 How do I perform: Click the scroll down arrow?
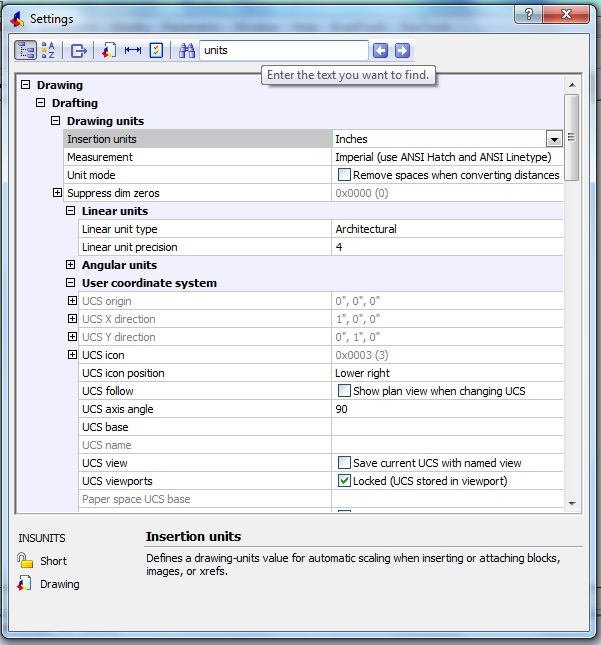point(572,503)
